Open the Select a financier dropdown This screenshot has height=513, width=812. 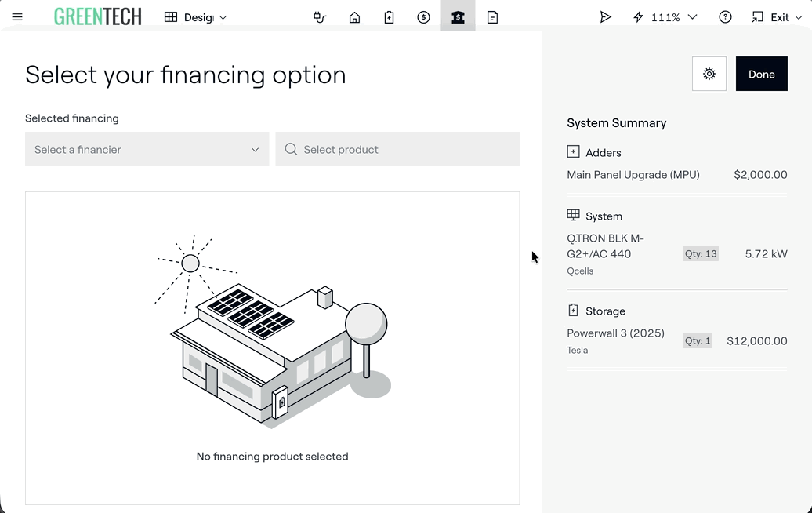coord(147,149)
